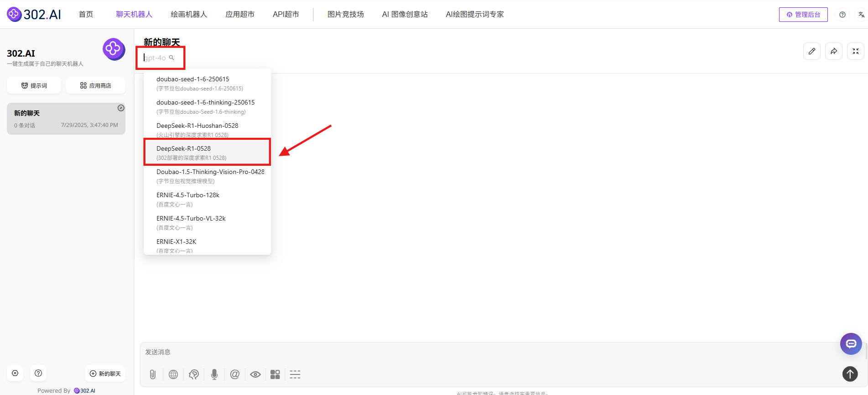
Task: Select the 新的聊天 conversation in sidebar
Action: (66, 119)
